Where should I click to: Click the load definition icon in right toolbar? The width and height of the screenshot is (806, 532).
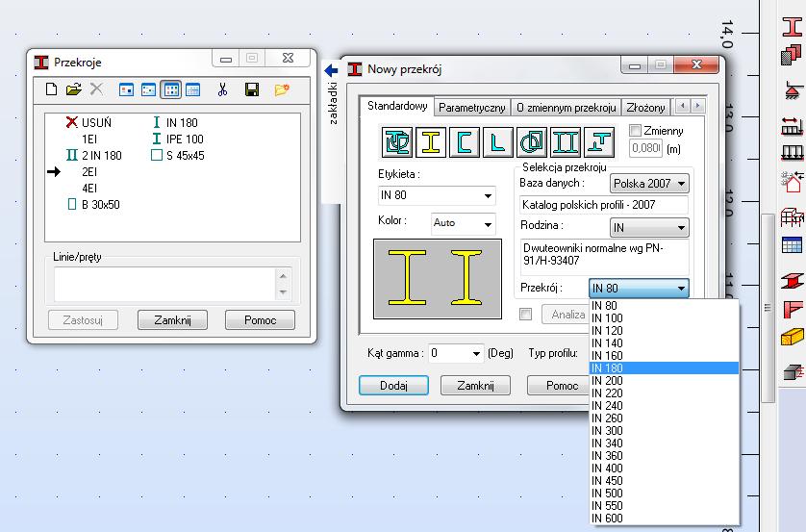[x=793, y=126]
